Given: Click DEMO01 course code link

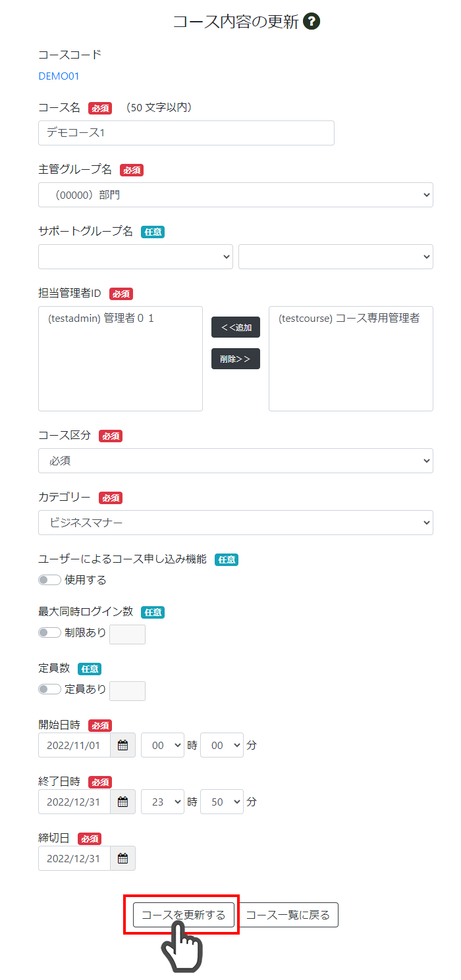Looking at the screenshot, I should (x=59, y=76).
